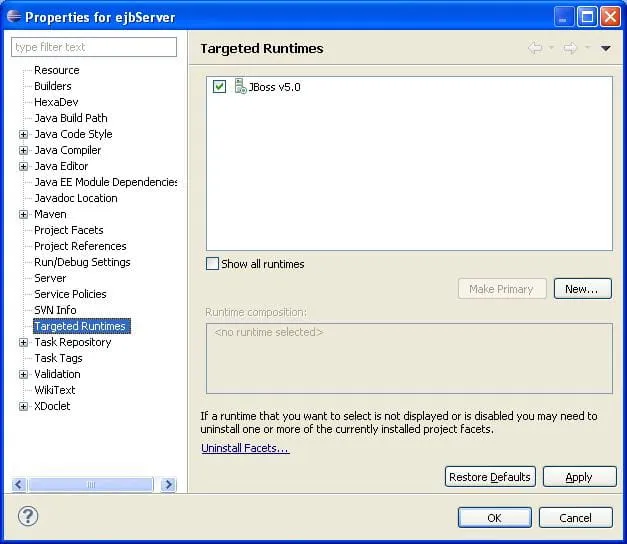Open the view menu triangle icon

click(x=605, y=48)
